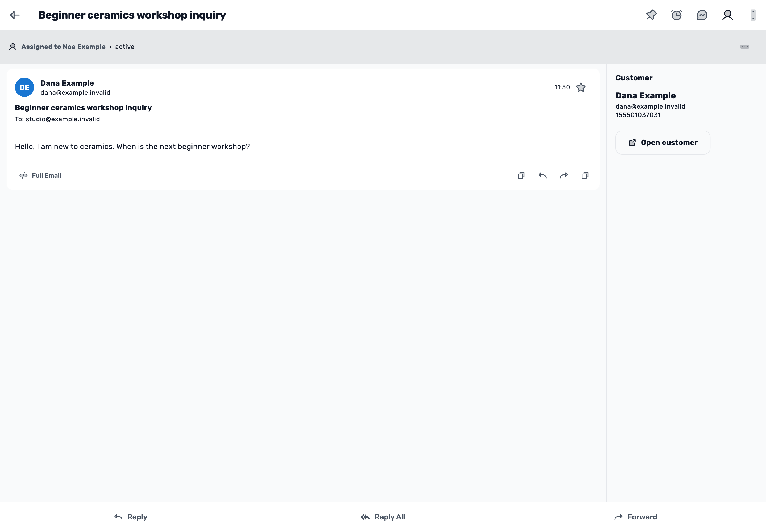Click the bold subject line in message card
The width and height of the screenshot is (766, 532).
tap(83, 107)
